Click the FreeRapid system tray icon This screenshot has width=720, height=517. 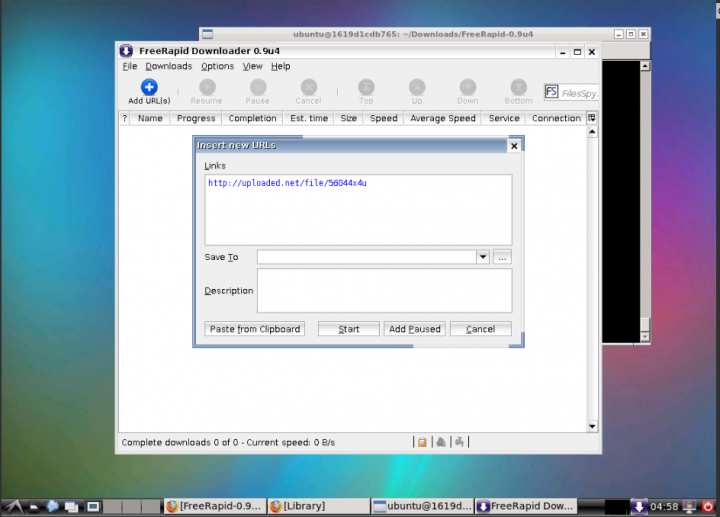(639, 506)
